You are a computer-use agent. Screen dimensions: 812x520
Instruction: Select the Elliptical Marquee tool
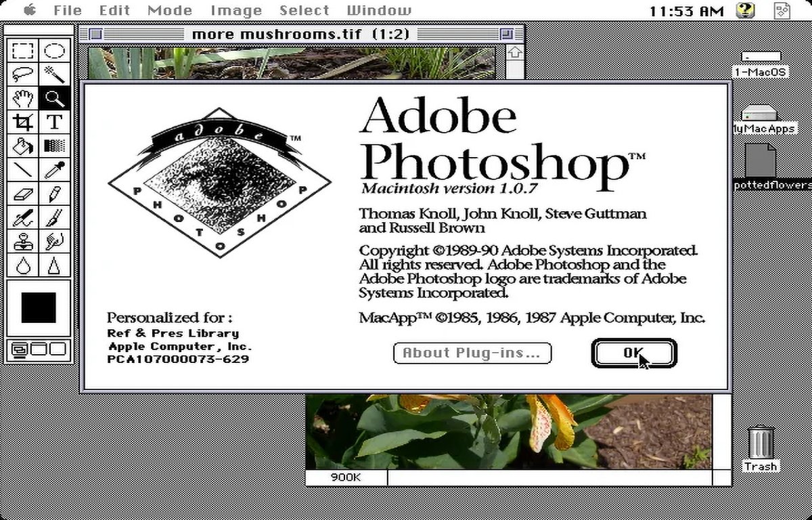[54, 51]
